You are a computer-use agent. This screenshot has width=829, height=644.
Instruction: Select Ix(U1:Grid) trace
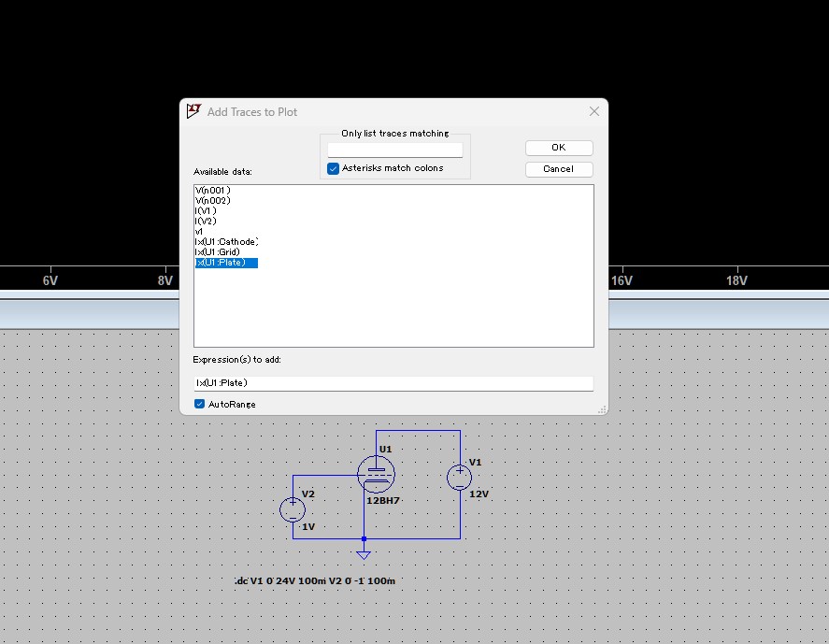(x=217, y=252)
